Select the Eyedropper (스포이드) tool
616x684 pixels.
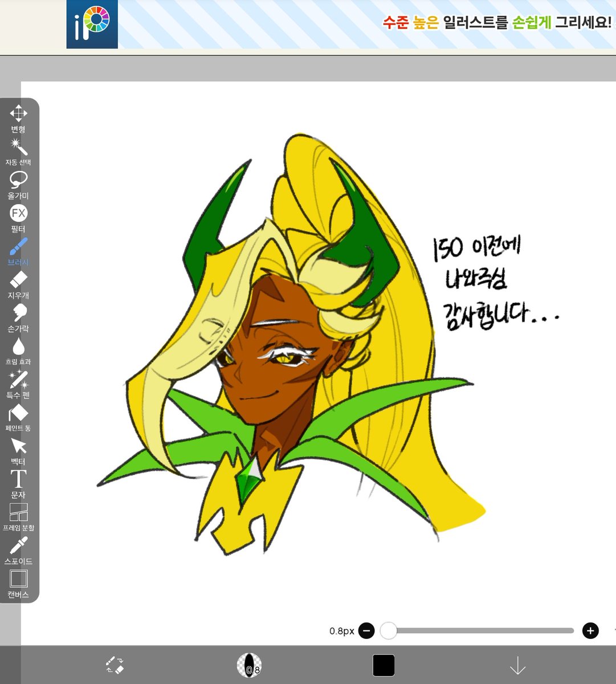(x=18, y=551)
